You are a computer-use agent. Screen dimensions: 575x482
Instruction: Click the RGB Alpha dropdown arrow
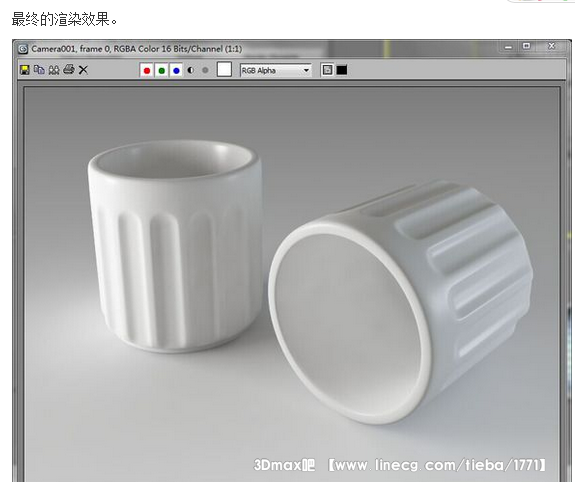point(306,70)
